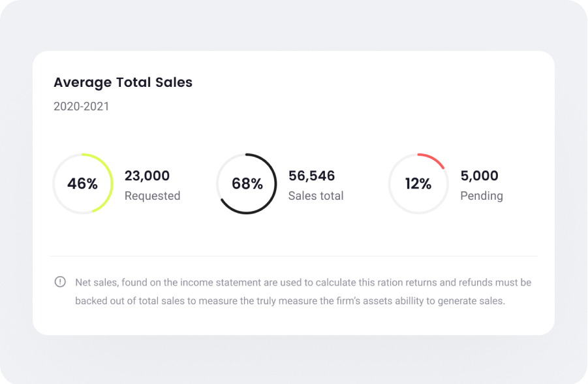Screen dimensions: 588x384
Task: Select the 12% percentage text
Action: pyautogui.click(x=418, y=184)
